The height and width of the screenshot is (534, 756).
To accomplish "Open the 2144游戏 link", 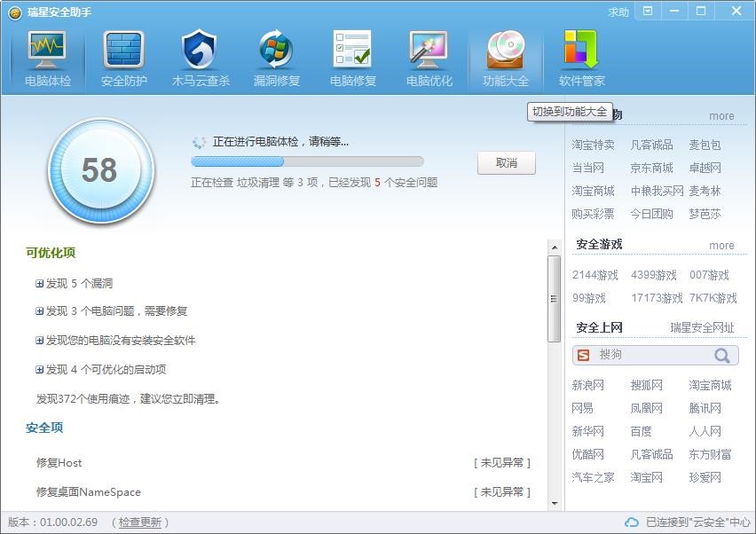I will 595,275.
